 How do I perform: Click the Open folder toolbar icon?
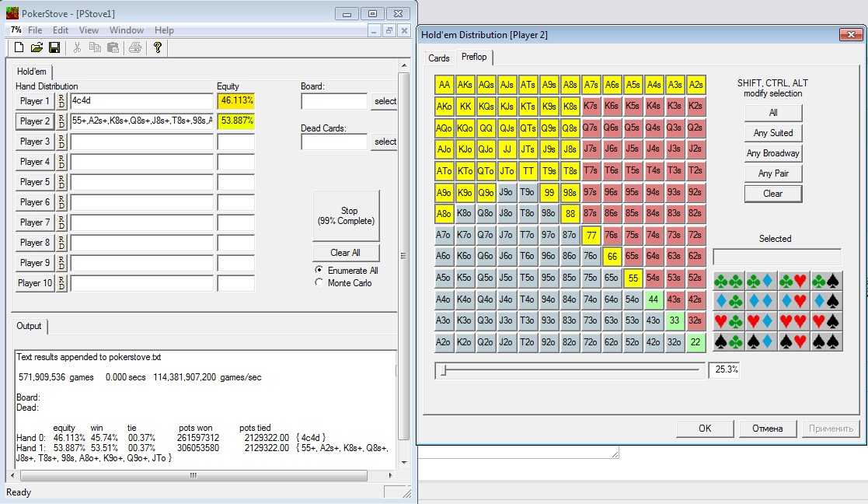[37, 48]
